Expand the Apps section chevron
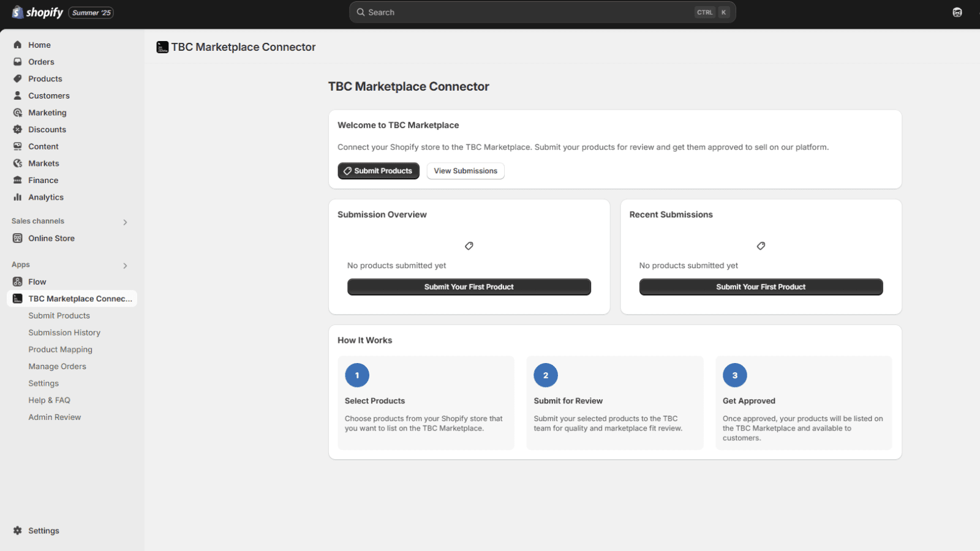Image resolution: width=980 pixels, height=551 pixels. (x=125, y=266)
